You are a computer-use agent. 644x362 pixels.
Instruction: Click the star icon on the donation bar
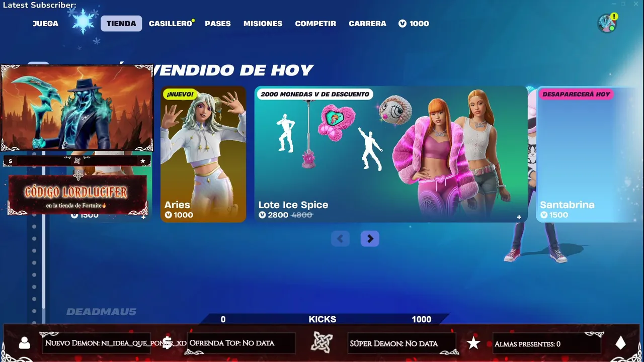coord(143,161)
